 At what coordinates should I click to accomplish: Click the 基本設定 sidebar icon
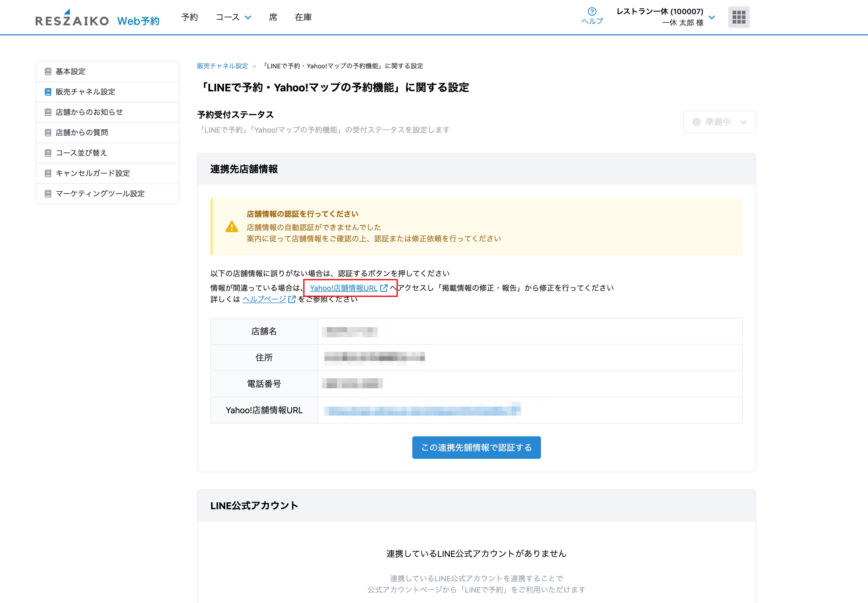pyautogui.click(x=48, y=71)
